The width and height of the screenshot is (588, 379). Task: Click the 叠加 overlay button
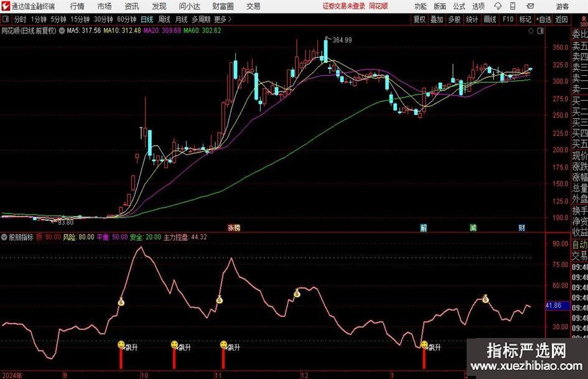[437, 19]
